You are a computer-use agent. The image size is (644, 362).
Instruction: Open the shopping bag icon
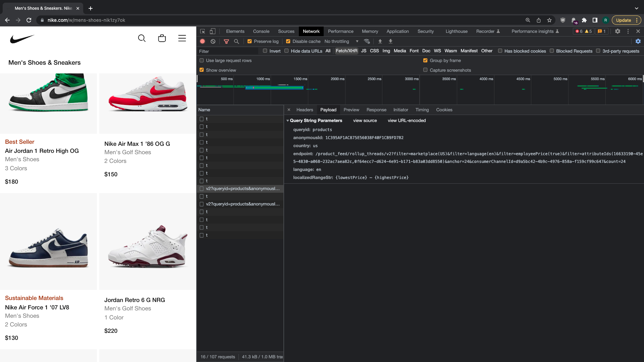(x=162, y=38)
